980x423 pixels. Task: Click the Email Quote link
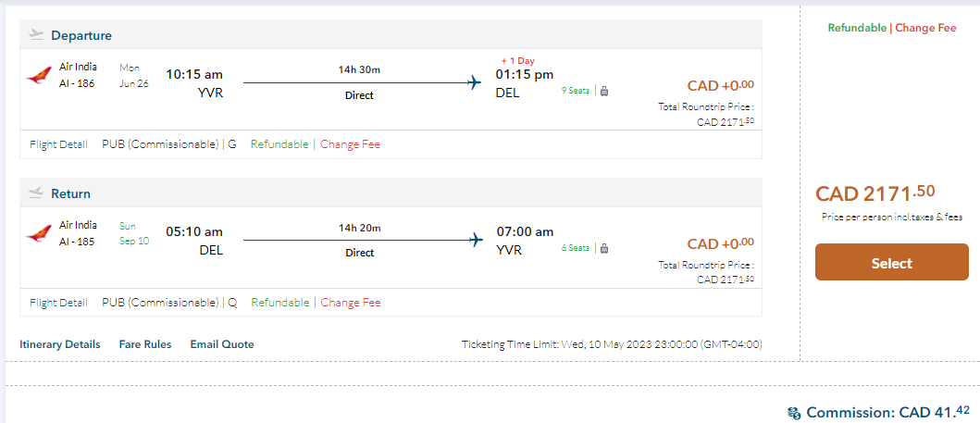(222, 344)
